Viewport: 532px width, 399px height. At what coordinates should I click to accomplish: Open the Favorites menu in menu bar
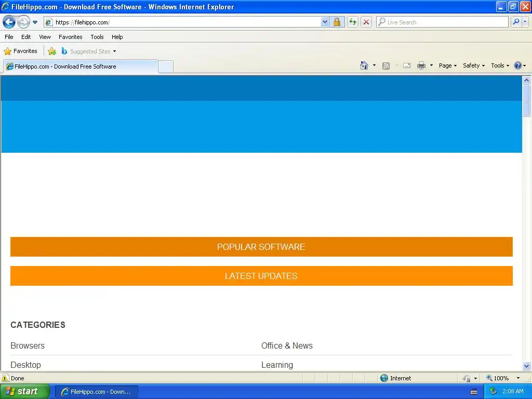click(71, 37)
